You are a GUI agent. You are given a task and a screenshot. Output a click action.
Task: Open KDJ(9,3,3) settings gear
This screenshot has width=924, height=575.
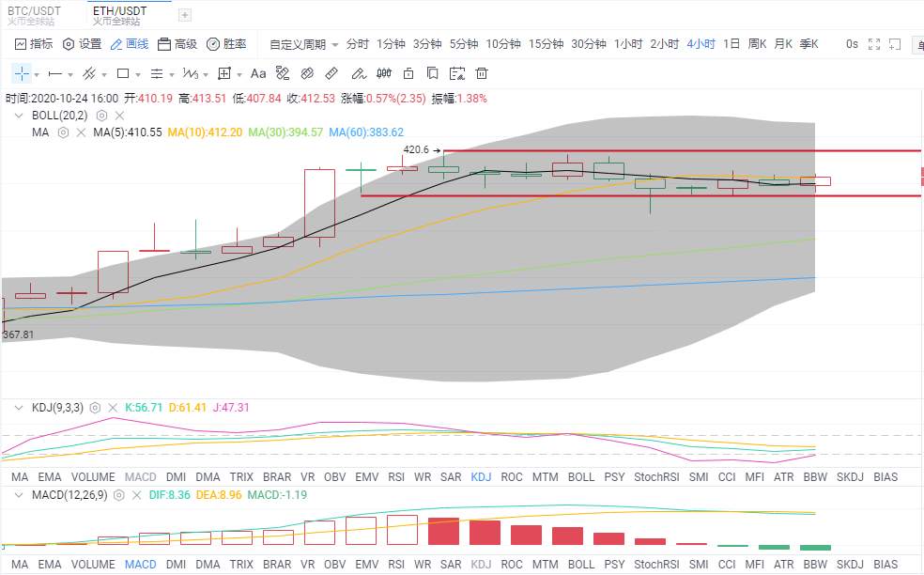pyautogui.click(x=95, y=408)
